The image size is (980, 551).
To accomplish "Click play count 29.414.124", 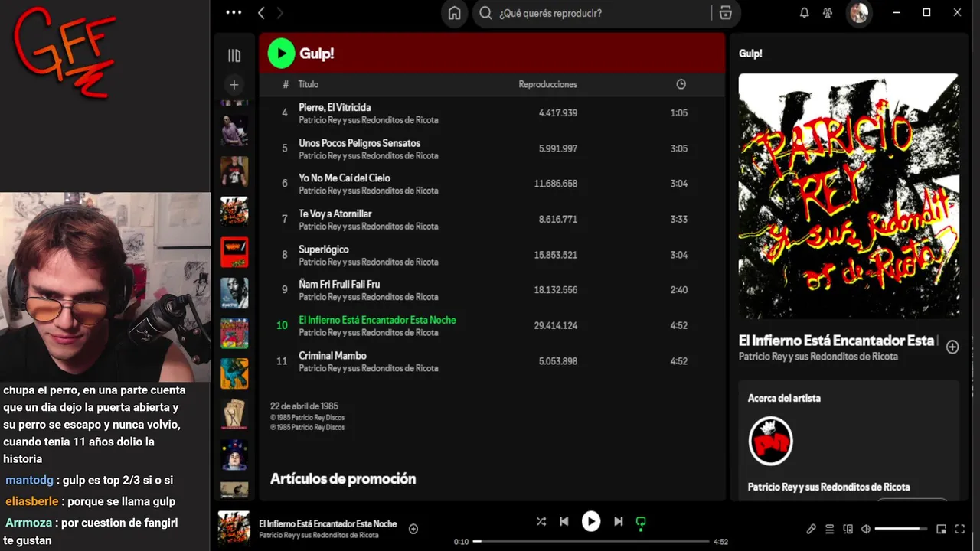I will [556, 325].
